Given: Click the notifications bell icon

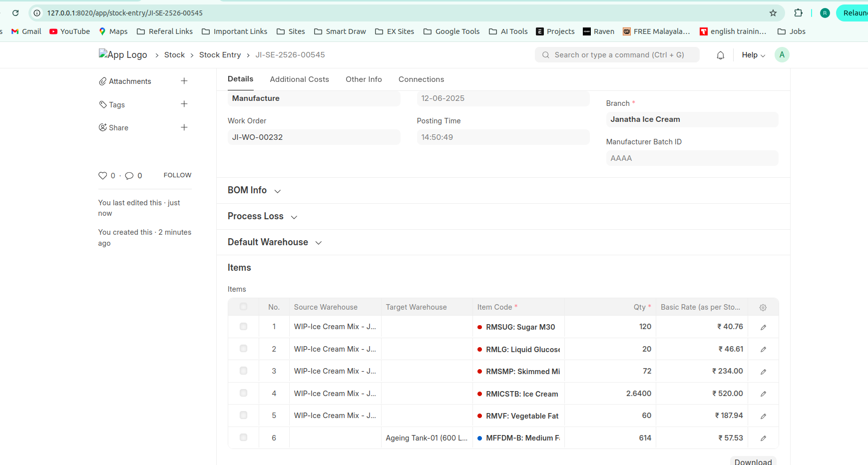Looking at the screenshot, I should tap(720, 55).
